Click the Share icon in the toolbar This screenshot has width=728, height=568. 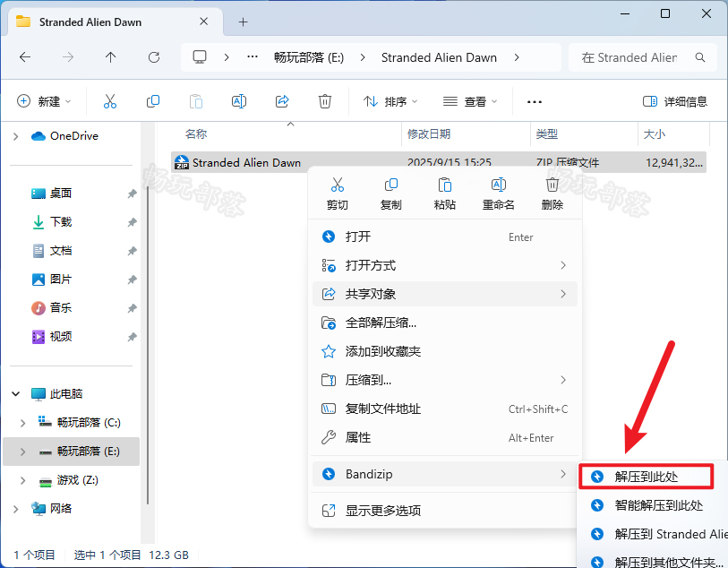(282, 101)
